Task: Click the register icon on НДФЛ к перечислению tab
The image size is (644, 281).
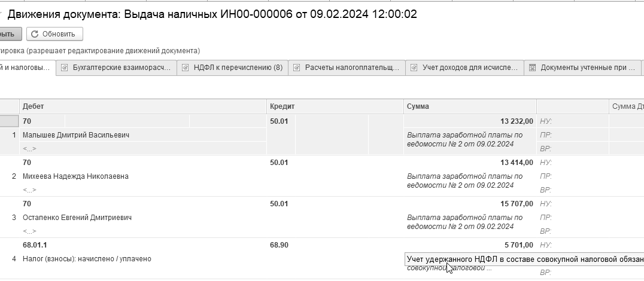Action: pyautogui.click(x=185, y=68)
